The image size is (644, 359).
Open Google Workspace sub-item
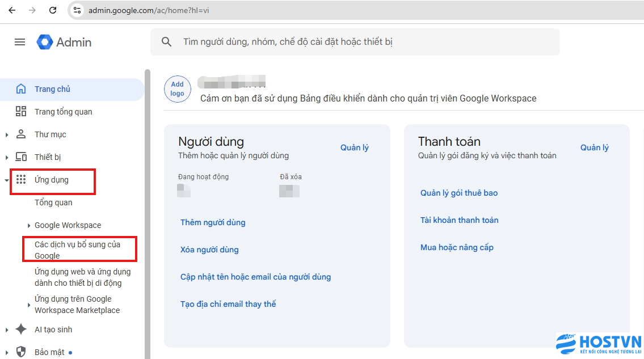pos(68,225)
